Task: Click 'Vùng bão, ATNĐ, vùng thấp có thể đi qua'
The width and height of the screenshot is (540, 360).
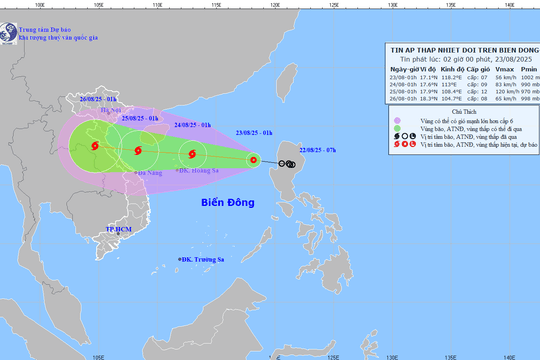Action: [x=471, y=129]
